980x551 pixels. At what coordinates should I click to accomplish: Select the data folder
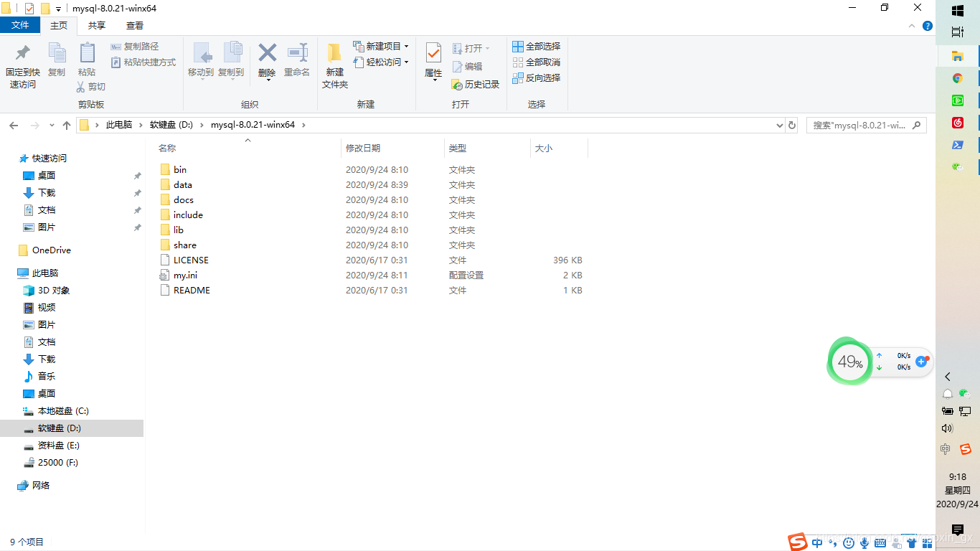click(x=183, y=185)
